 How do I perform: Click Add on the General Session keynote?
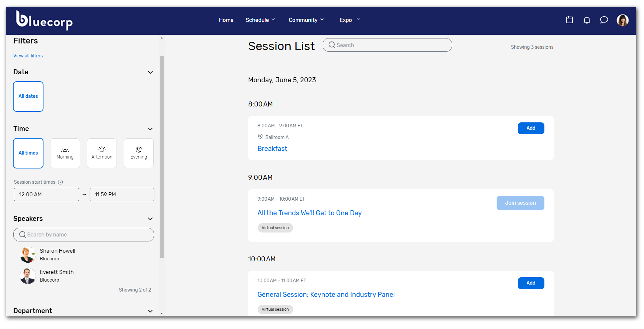coord(531,283)
